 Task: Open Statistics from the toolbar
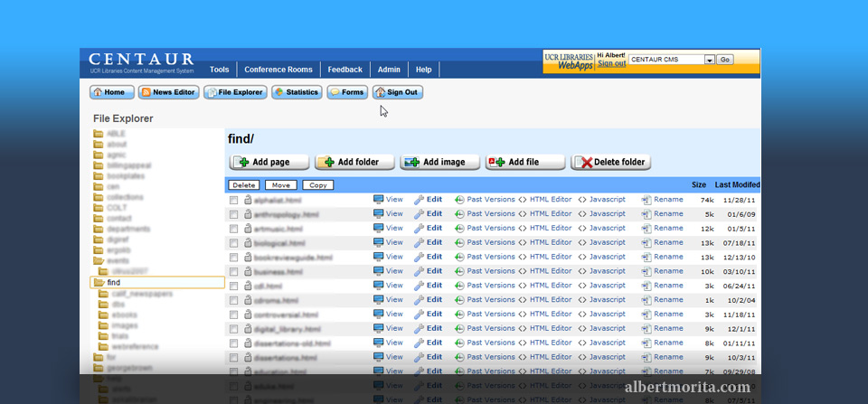coord(296,92)
